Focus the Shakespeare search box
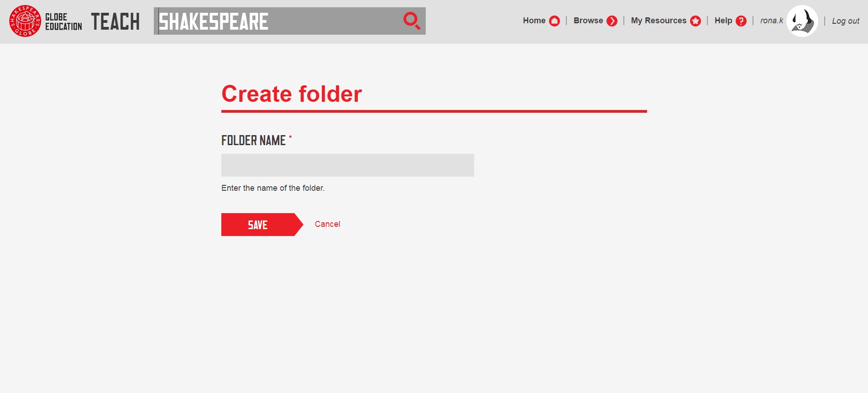 coord(278,21)
